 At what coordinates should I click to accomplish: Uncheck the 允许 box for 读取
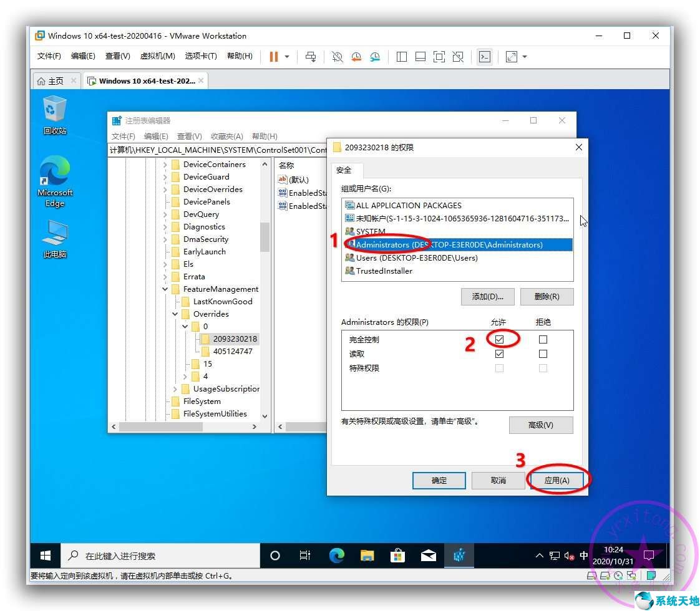[x=499, y=354]
